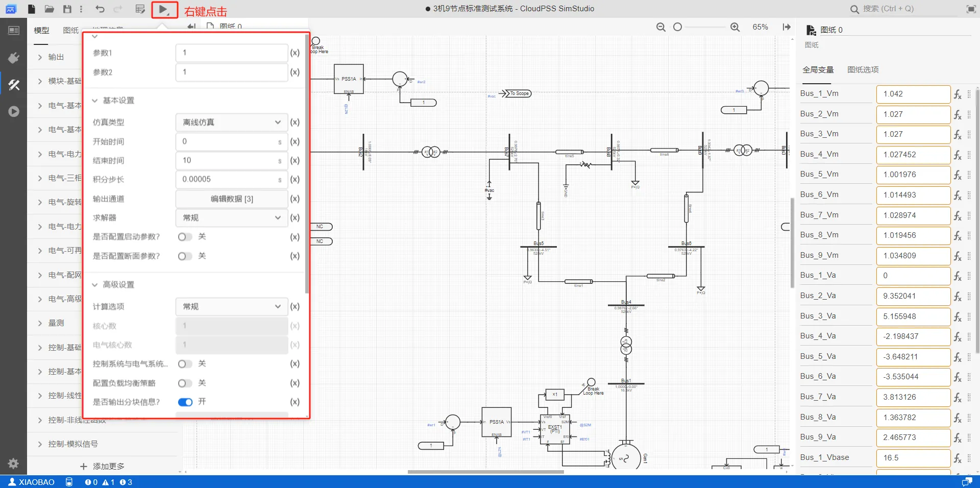Open the server icon in status bar
This screenshot has height=488, width=980.
69,482
